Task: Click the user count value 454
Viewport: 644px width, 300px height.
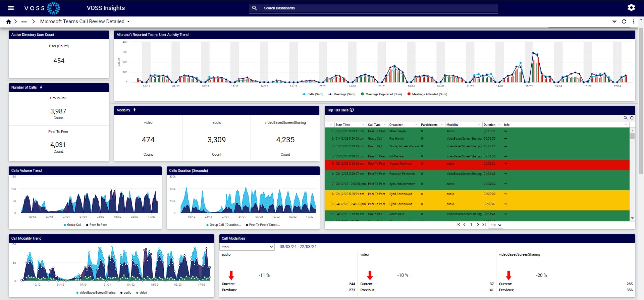Action: pos(59,61)
